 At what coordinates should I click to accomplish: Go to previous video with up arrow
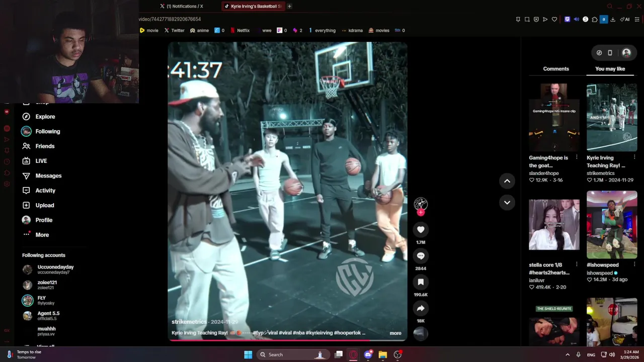click(x=507, y=181)
